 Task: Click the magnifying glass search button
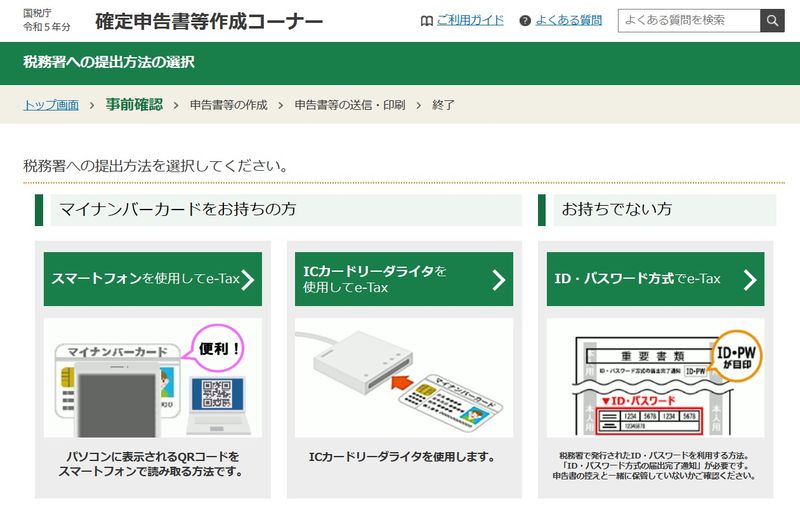[772, 20]
